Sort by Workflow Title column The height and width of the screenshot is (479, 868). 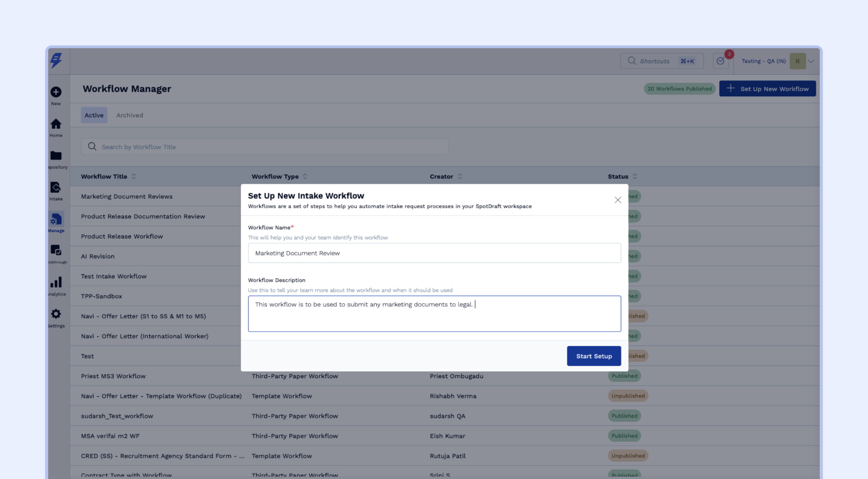pyautogui.click(x=134, y=176)
